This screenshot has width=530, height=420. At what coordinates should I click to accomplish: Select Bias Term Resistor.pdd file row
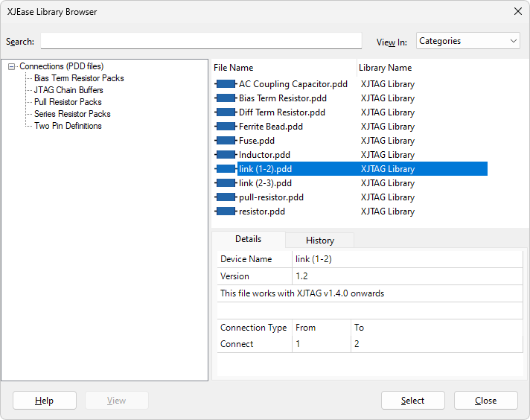click(282, 98)
